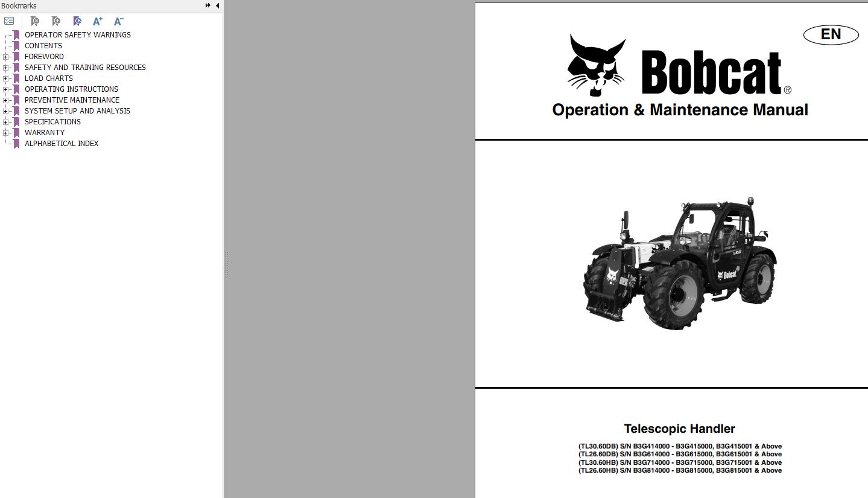Open the SYSTEM SETUP AND ANALYSIS section
Screen dimensions: 868x498
click(x=77, y=110)
